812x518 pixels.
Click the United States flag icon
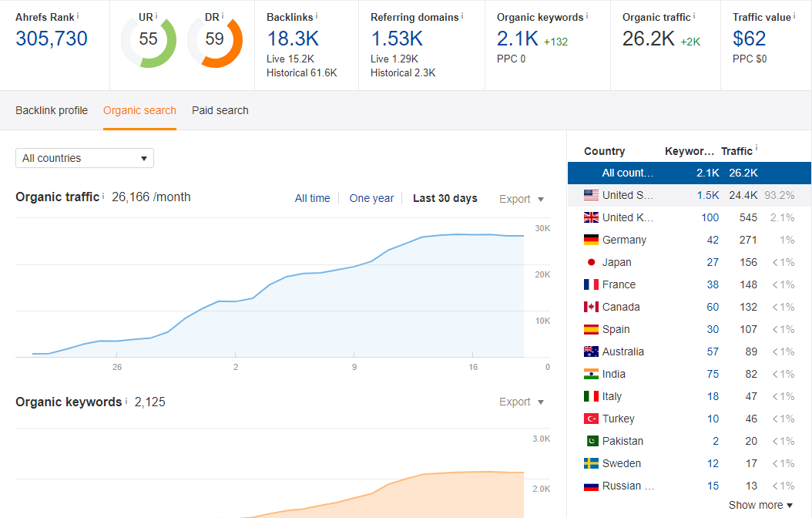tap(591, 195)
